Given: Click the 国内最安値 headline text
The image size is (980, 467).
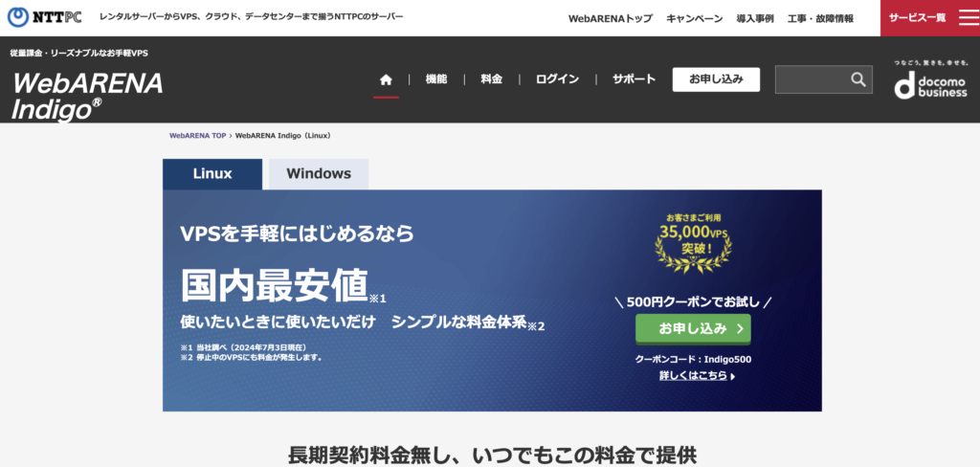Looking at the screenshot, I should [x=274, y=284].
